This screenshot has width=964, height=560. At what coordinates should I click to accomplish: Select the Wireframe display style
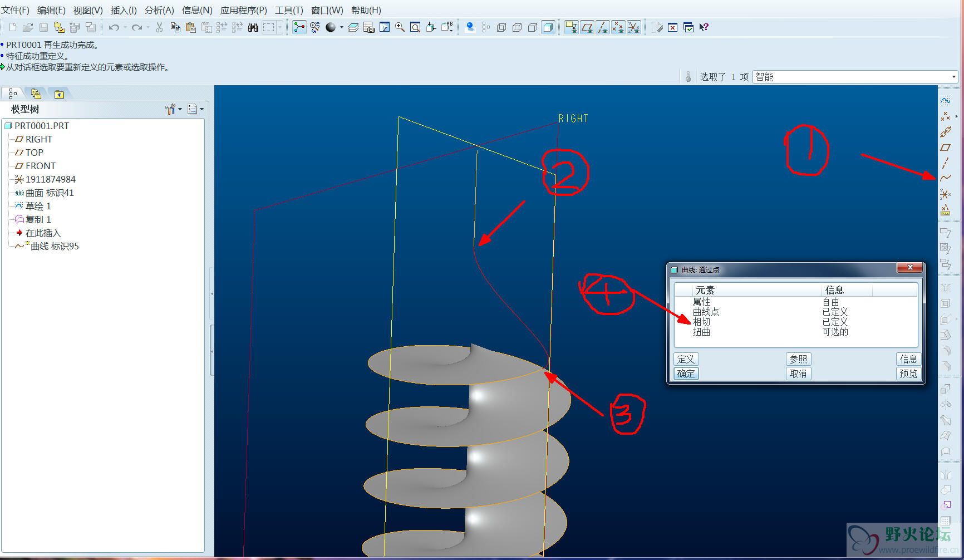click(501, 27)
